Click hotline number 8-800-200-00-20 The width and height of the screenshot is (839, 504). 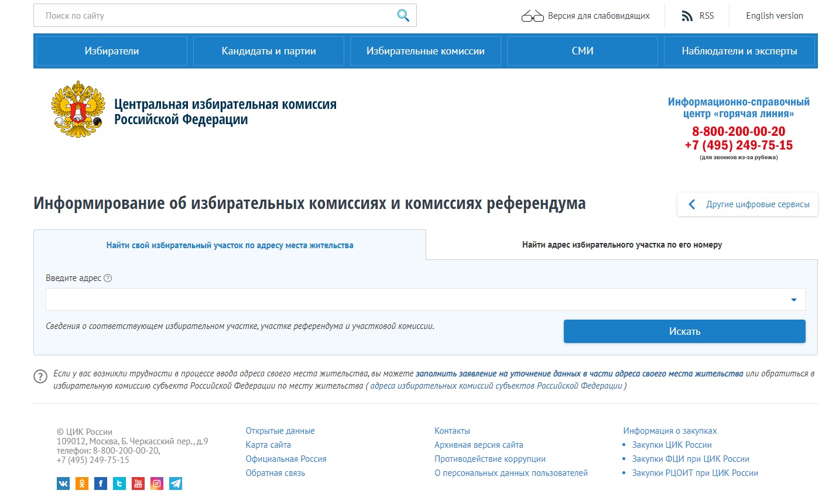tap(739, 132)
